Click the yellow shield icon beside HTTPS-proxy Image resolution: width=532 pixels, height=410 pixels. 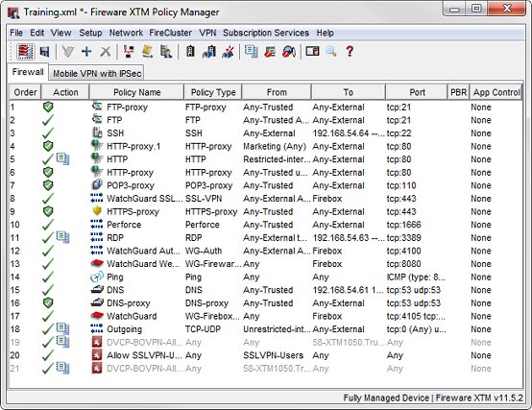tap(97, 211)
